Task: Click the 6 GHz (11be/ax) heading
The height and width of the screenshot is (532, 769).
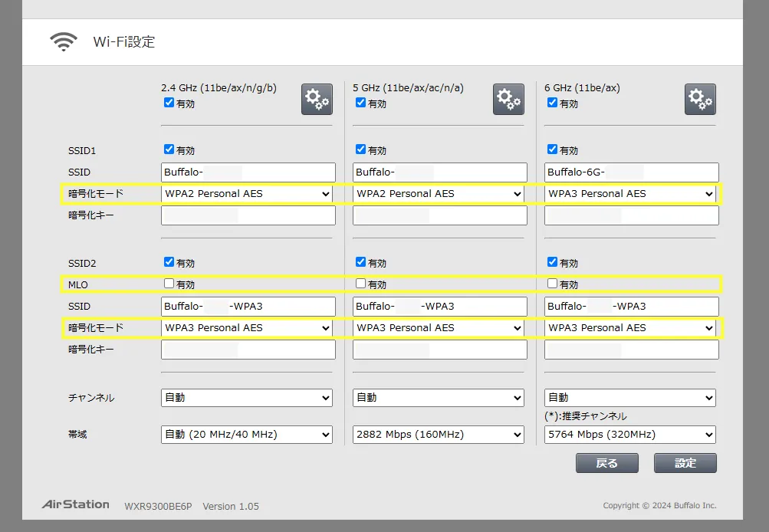Action: (582, 87)
